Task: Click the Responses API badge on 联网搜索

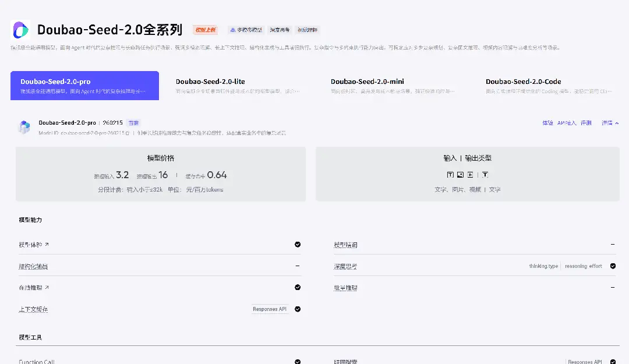Action: click(x=584, y=361)
